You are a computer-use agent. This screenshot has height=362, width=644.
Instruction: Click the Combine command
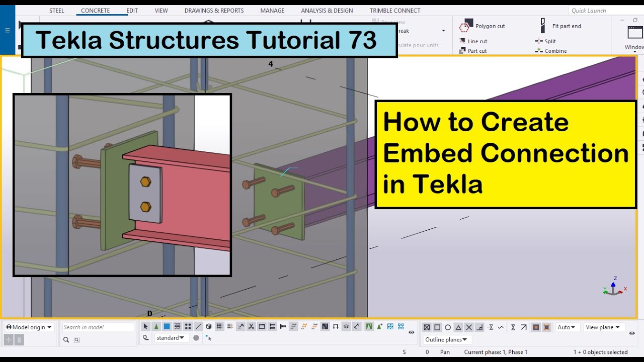coord(551,51)
